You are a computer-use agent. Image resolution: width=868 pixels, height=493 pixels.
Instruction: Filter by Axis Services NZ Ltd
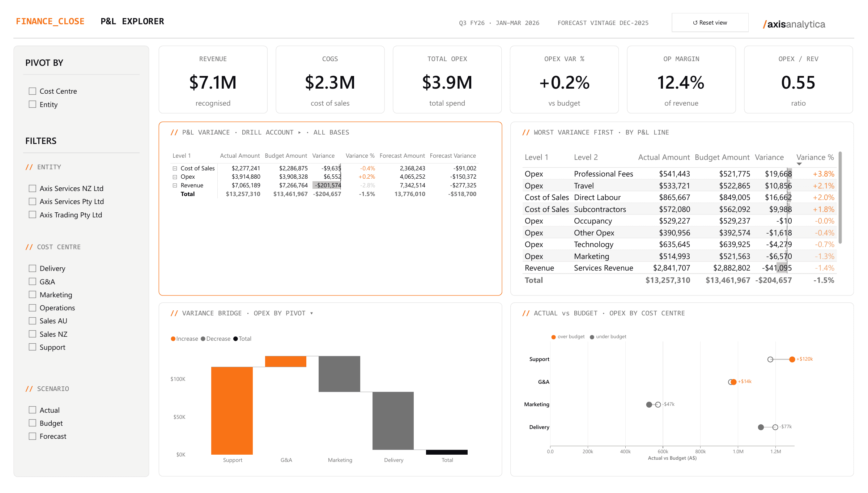(x=33, y=188)
